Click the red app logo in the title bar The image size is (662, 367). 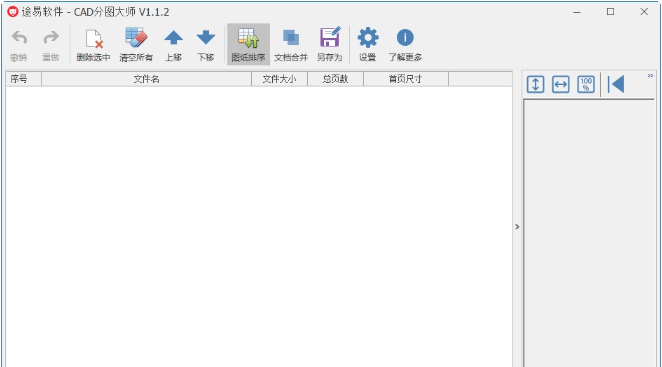tap(13, 12)
